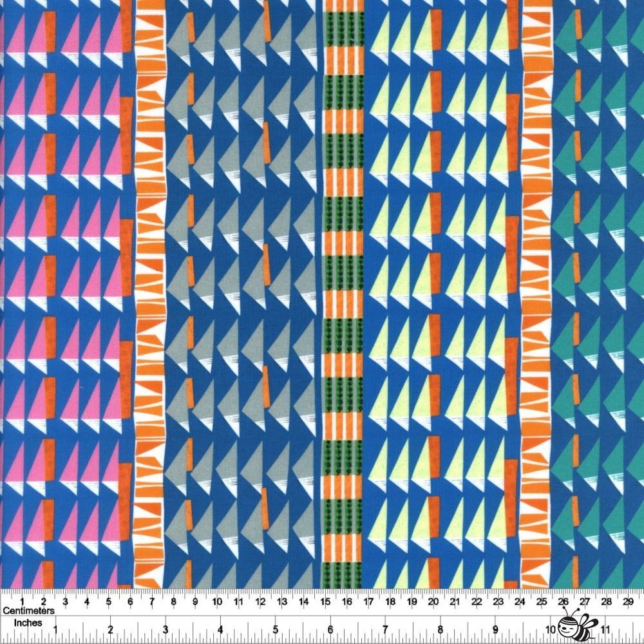Click the 3 inch number on the ruler

pos(166,628)
